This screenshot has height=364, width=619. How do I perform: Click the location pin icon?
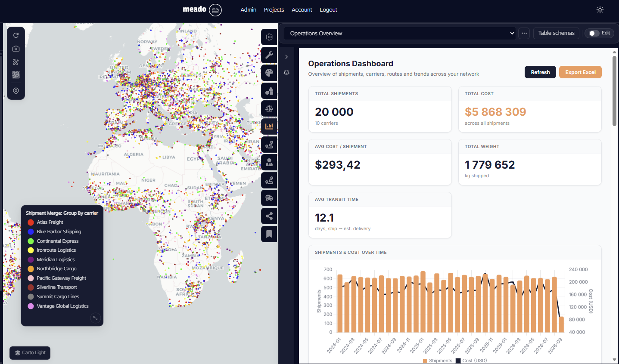point(16,91)
